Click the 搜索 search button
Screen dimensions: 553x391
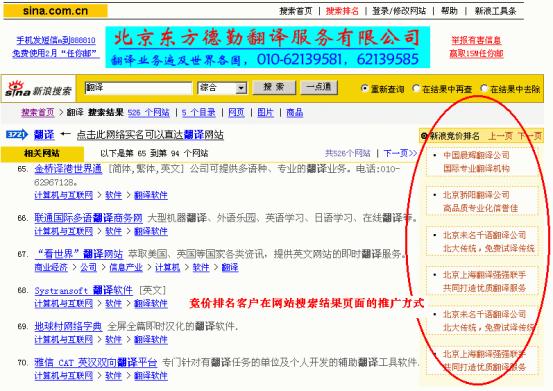pos(274,87)
